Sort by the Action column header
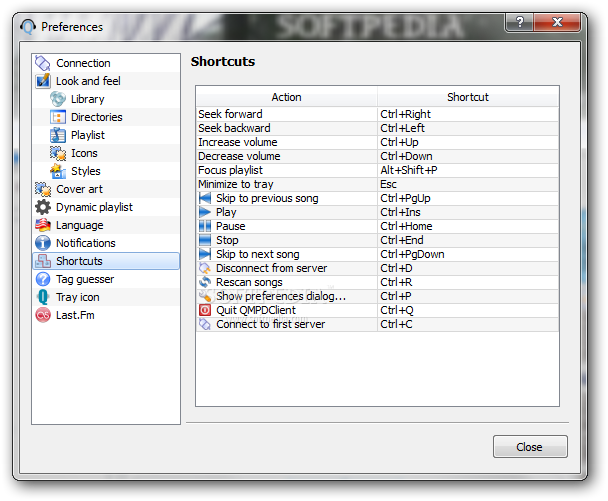Screen dimensions: 608x501 click(x=287, y=97)
